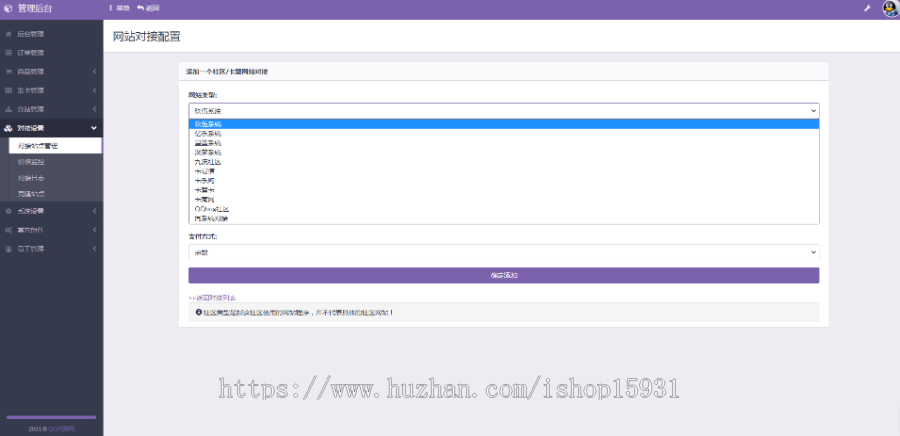This screenshot has width=900, height=436.
Task: Choose 卡商网 from the list
Action: tap(503, 200)
